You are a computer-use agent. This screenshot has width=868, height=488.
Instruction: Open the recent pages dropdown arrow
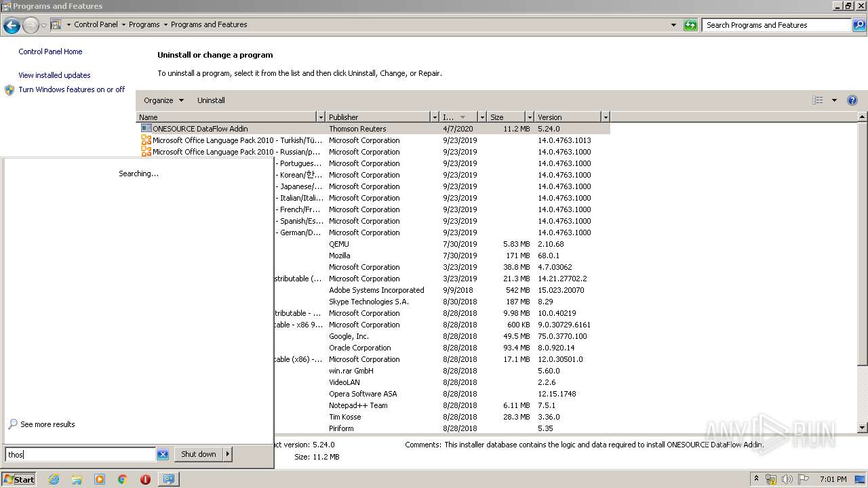pos(43,26)
